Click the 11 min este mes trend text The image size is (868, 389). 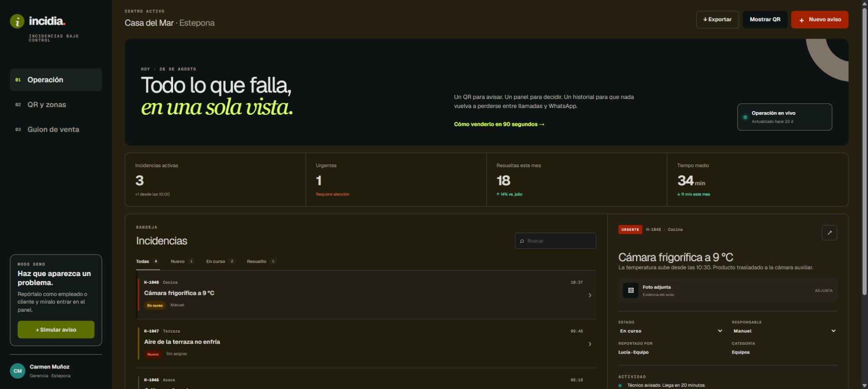point(693,194)
